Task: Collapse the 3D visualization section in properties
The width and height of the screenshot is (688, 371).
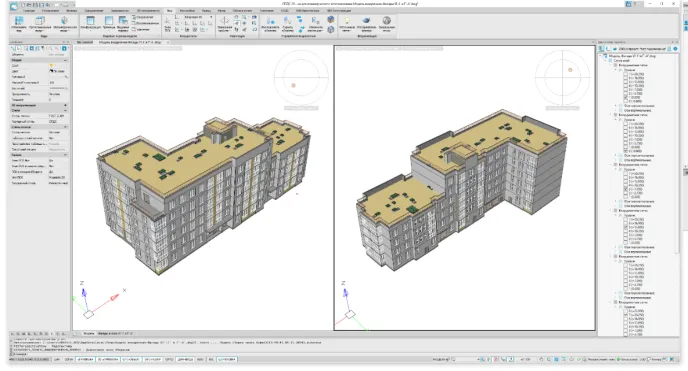Action: 65,105
